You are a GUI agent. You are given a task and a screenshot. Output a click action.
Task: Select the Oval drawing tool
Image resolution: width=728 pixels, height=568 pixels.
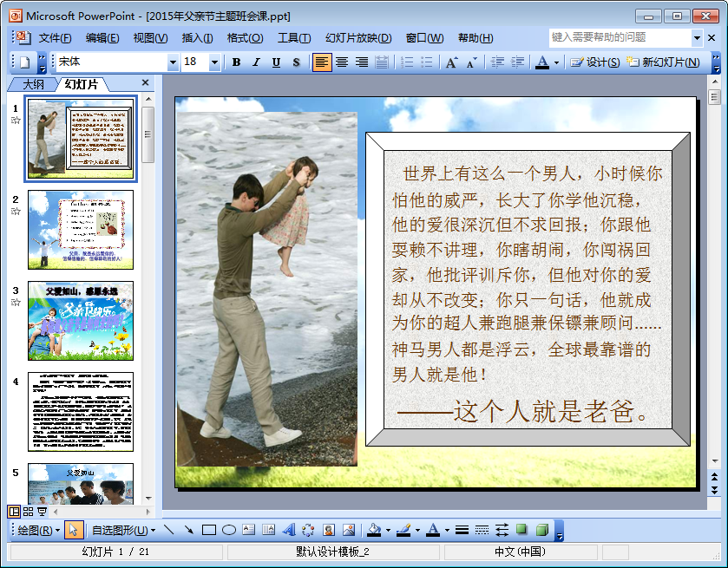[229, 530]
